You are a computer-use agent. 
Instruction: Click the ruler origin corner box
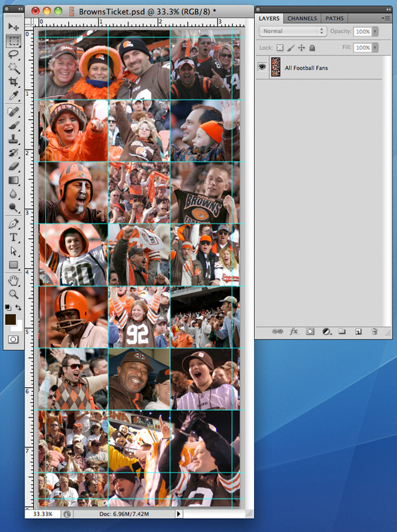30,22
